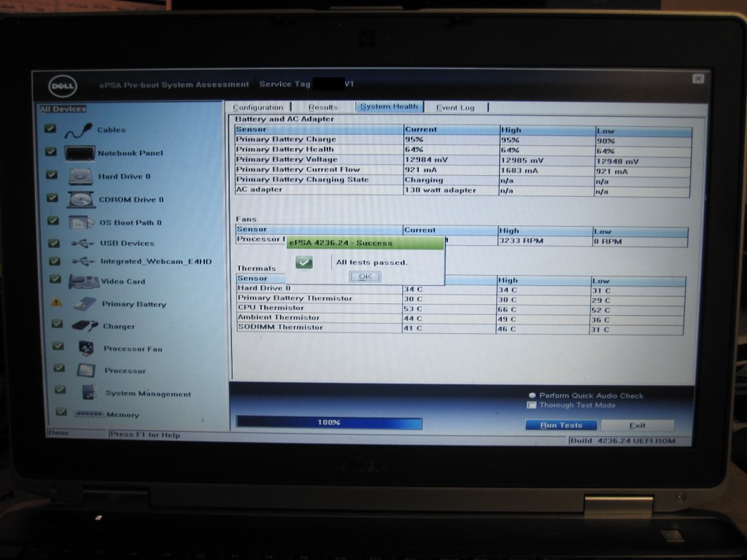Toggle the Cables checkbox
This screenshot has height=560, width=747.
pyautogui.click(x=50, y=128)
